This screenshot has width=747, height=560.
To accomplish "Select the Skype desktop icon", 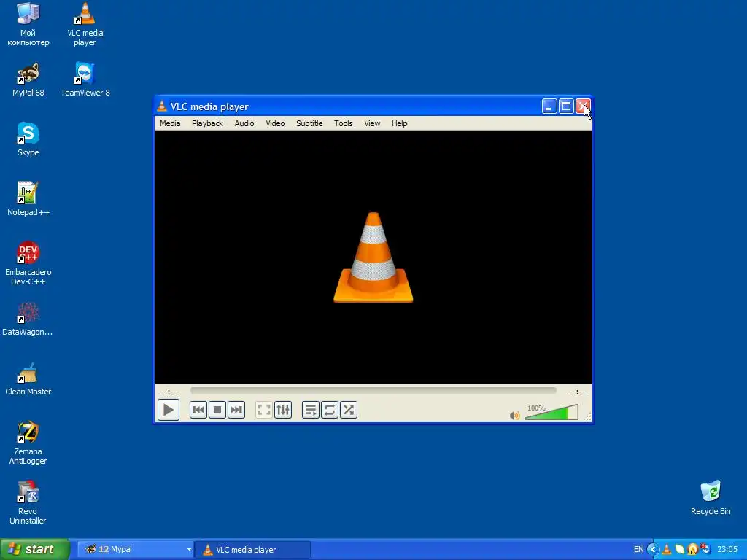I will click(x=28, y=139).
